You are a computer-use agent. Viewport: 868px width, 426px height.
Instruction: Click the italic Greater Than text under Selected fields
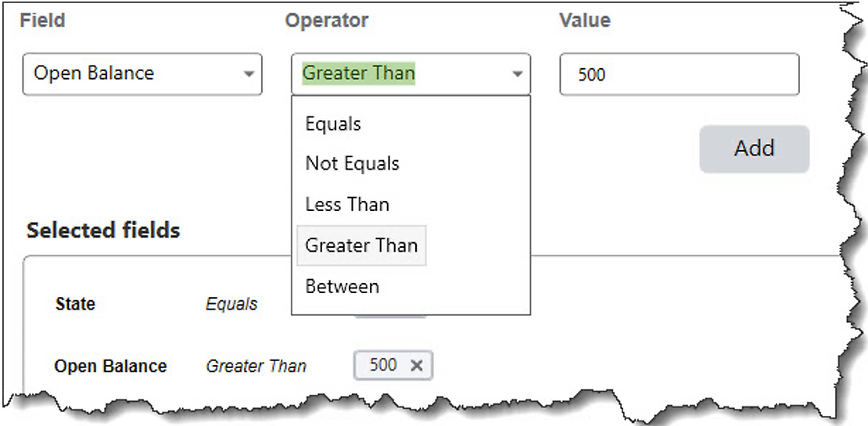click(256, 366)
